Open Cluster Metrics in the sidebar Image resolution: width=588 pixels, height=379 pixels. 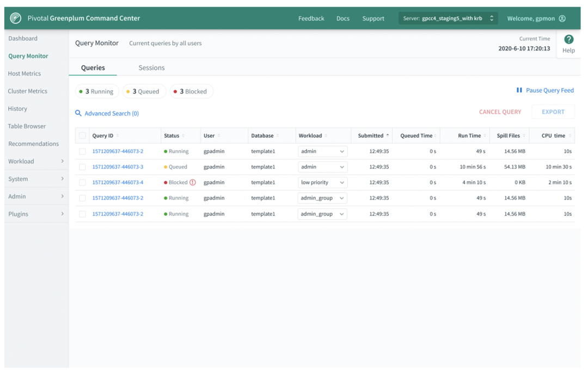coord(28,91)
